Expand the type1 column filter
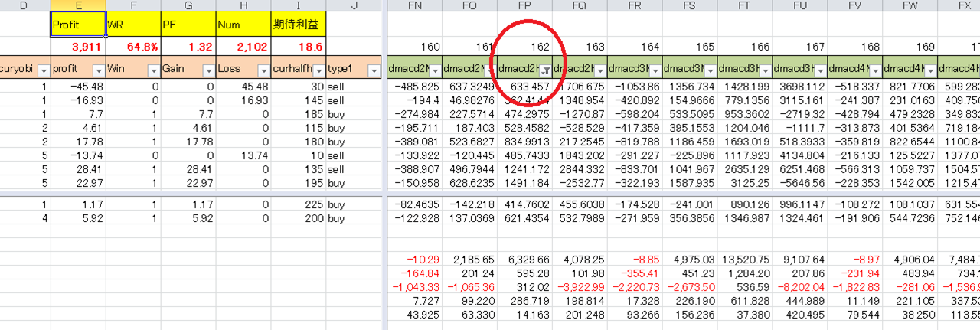Viewport: 980px width, 330px height. [x=374, y=70]
